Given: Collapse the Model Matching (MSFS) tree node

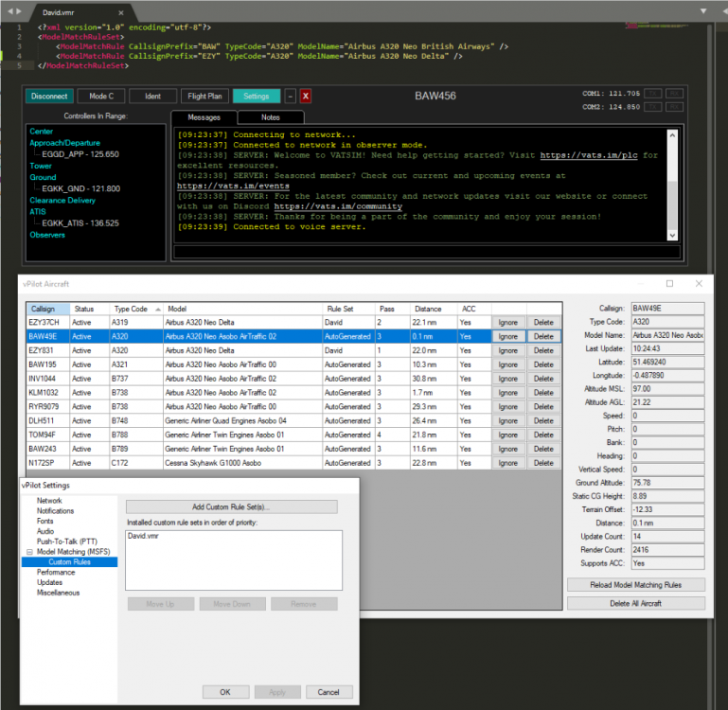Looking at the screenshot, I should [28, 552].
